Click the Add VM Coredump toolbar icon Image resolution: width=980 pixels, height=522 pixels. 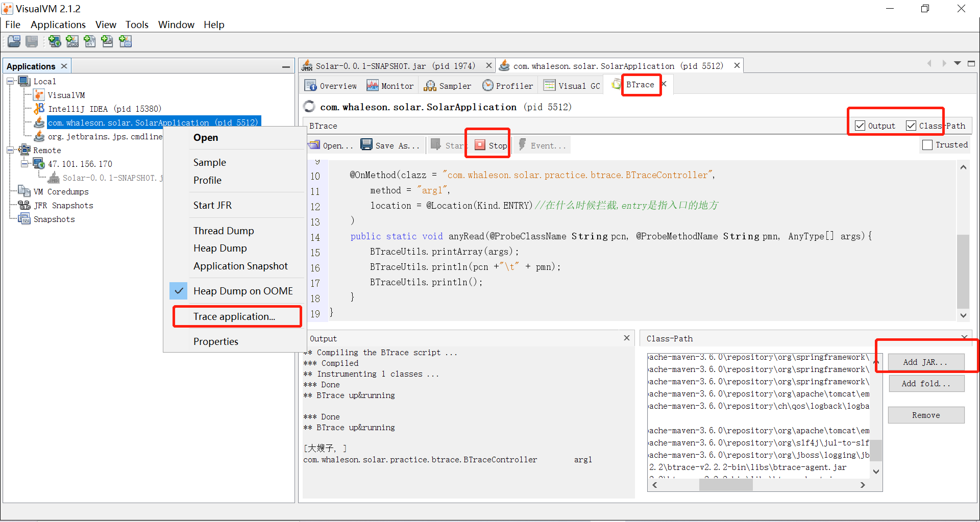[89, 41]
